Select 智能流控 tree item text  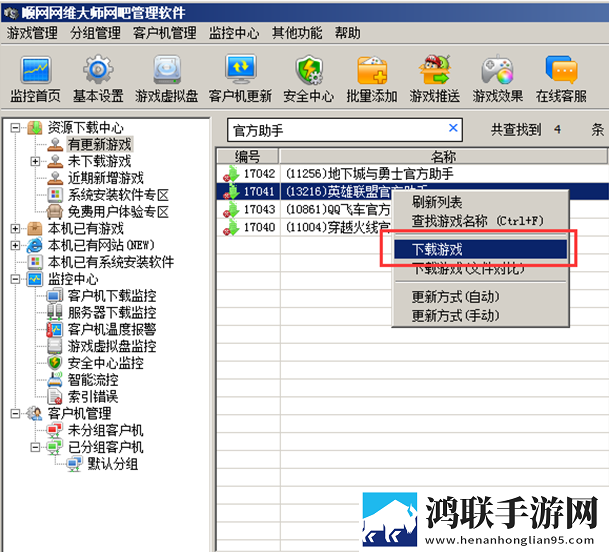[93, 380]
